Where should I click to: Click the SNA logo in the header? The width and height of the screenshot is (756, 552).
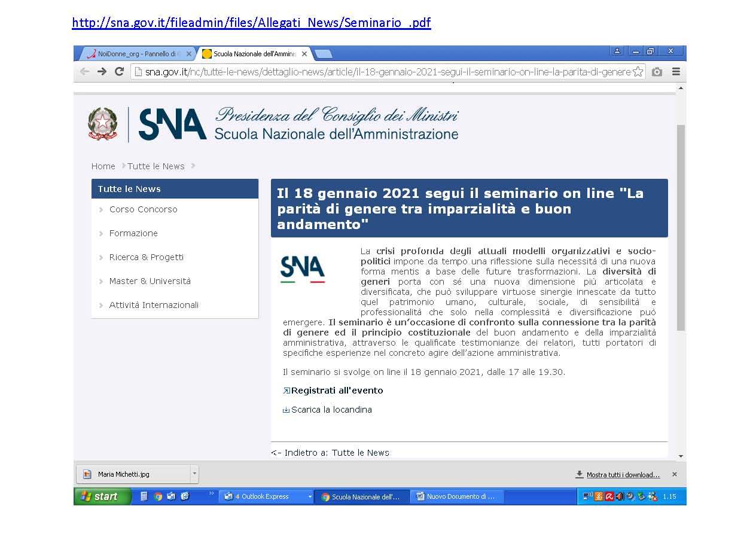pos(173,124)
